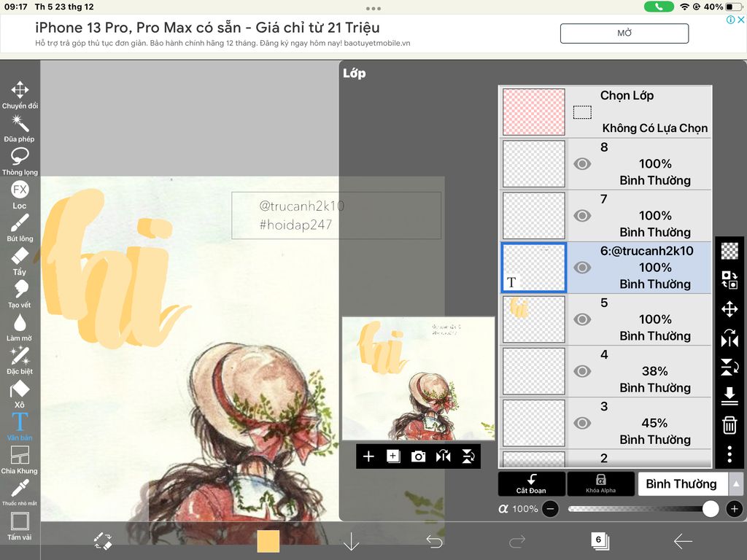Screen dimensions: 747x560
Task: Open the layers button showing 6
Action: pos(600,541)
